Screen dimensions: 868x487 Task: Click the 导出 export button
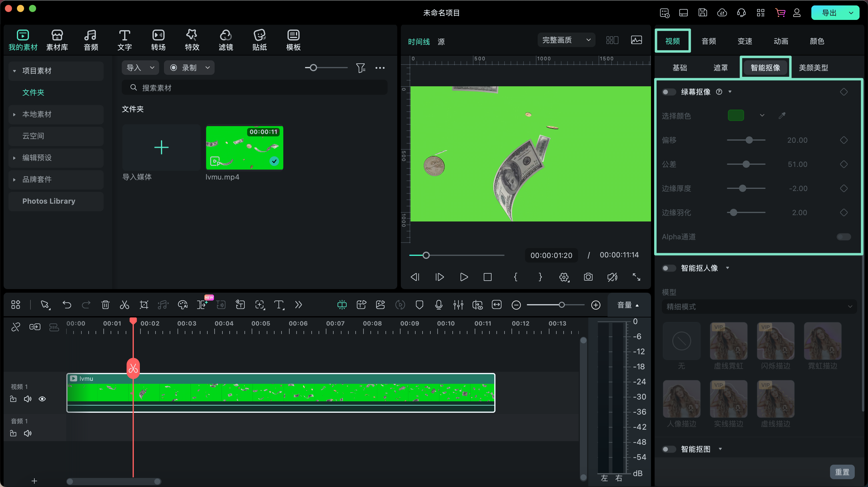(829, 13)
